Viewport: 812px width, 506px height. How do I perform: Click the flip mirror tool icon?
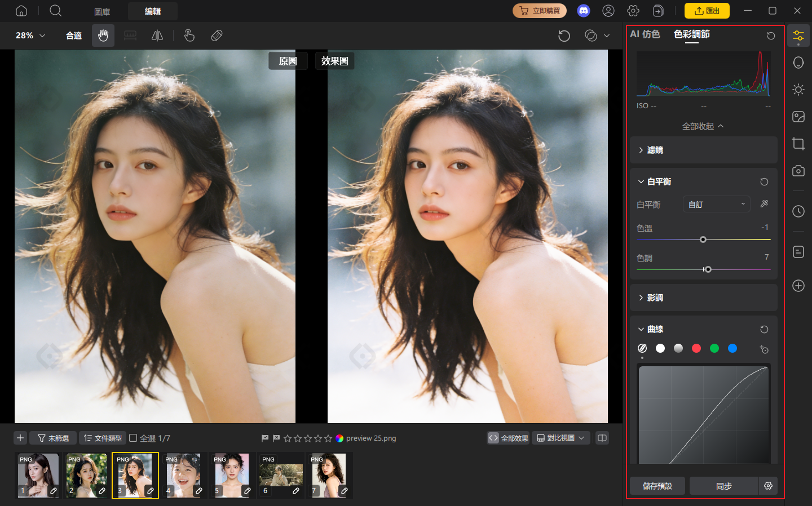coord(157,35)
